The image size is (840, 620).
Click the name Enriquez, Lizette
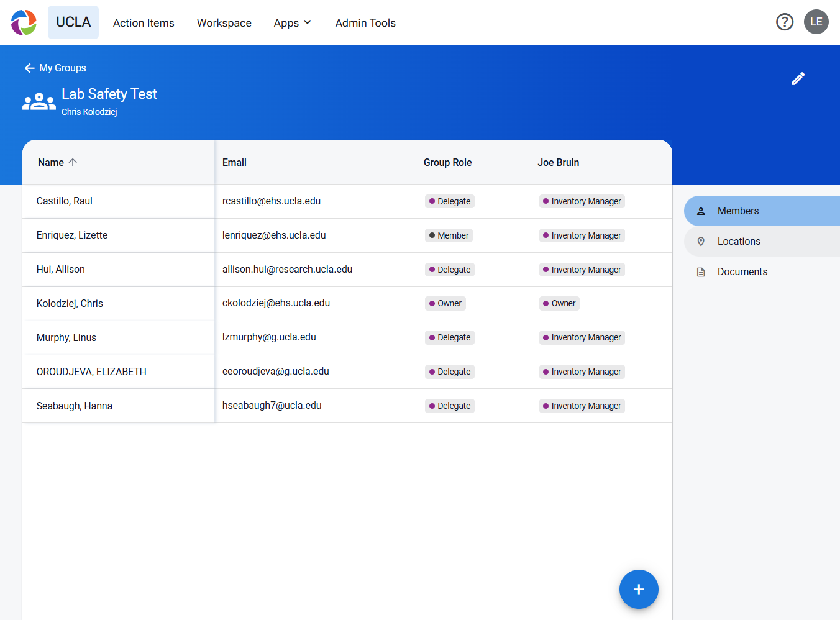(72, 235)
